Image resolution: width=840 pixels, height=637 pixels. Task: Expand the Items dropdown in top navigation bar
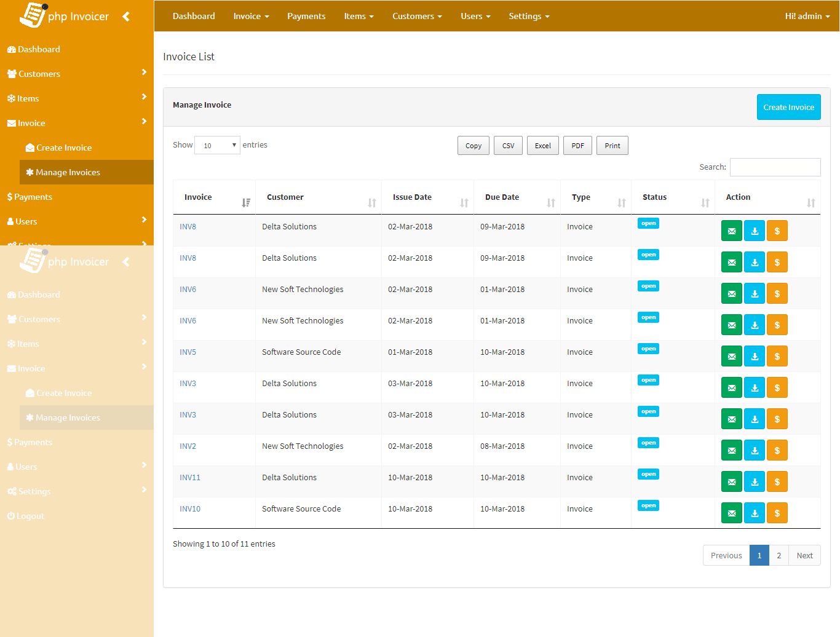coord(359,16)
